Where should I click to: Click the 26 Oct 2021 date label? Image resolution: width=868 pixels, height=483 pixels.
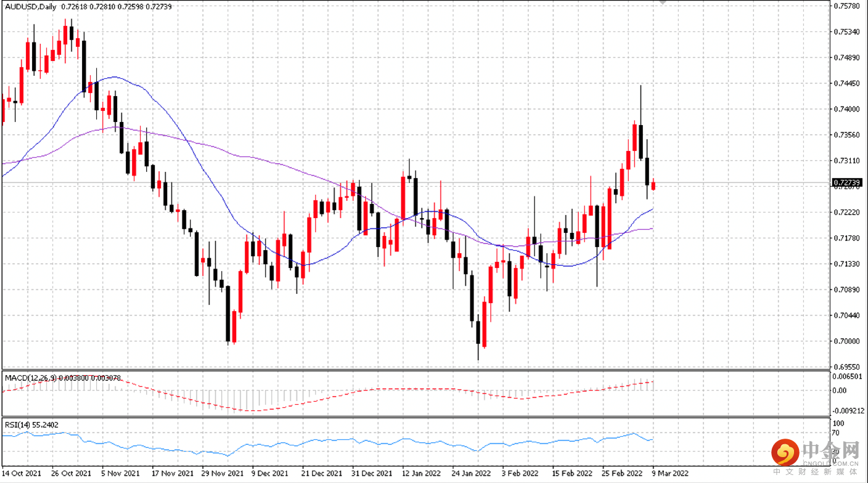click(72, 474)
